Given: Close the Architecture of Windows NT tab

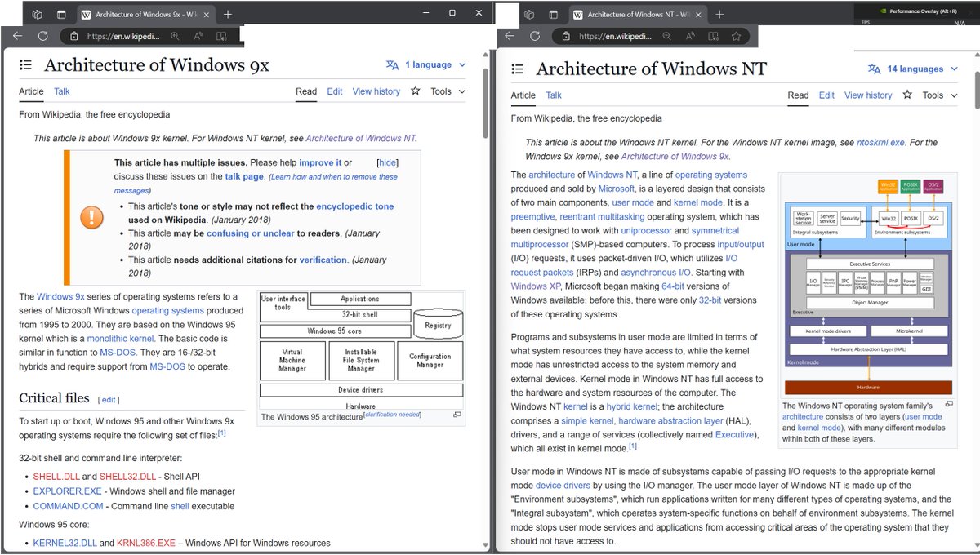Looking at the screenshot, I should click(700, 15).
